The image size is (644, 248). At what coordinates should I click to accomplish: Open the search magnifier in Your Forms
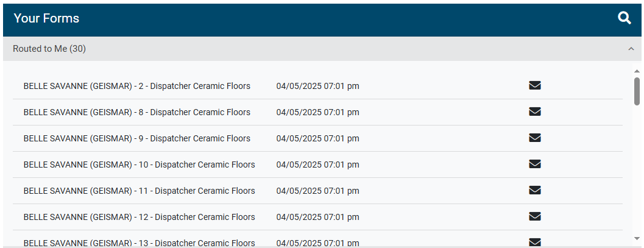tap(625, 18)
